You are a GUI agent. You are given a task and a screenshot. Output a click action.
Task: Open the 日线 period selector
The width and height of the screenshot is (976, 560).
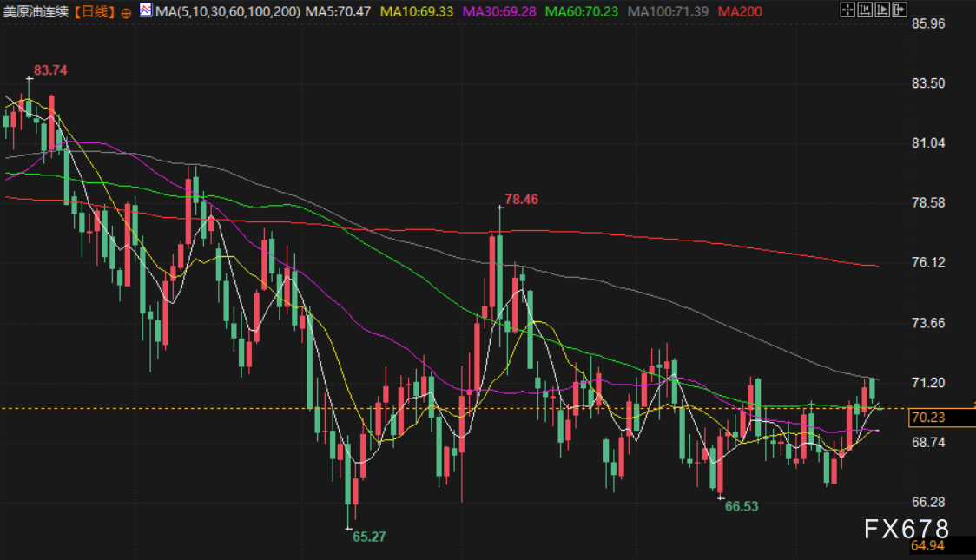pos(95,12)
